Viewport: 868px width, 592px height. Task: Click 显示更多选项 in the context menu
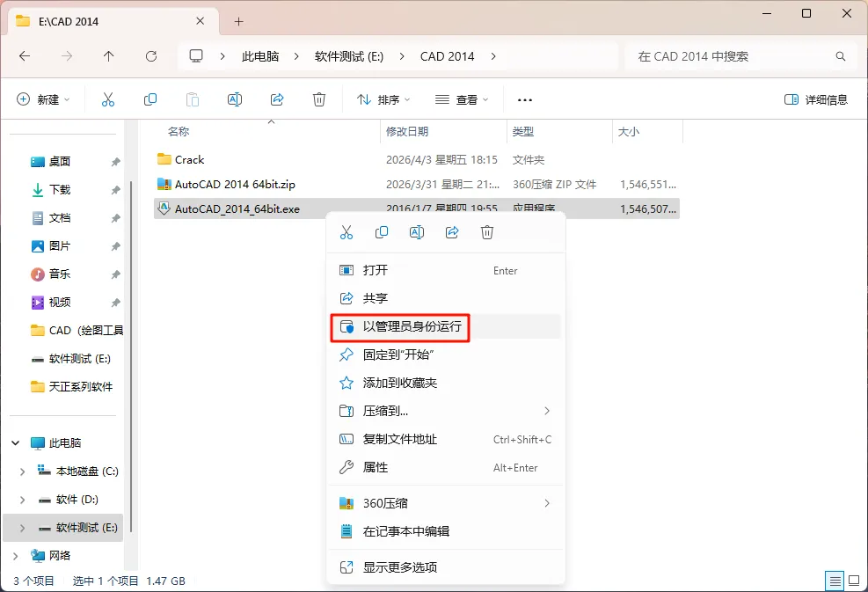446,567
